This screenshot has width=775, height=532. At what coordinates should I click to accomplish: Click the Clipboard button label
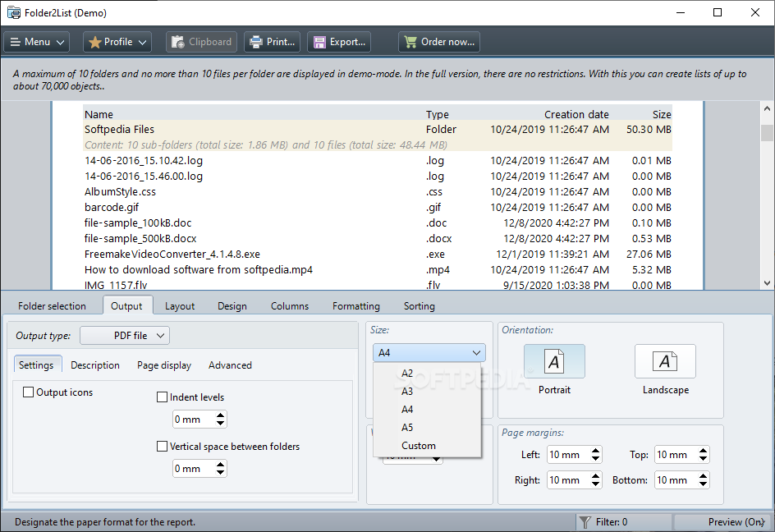(210, 42)
